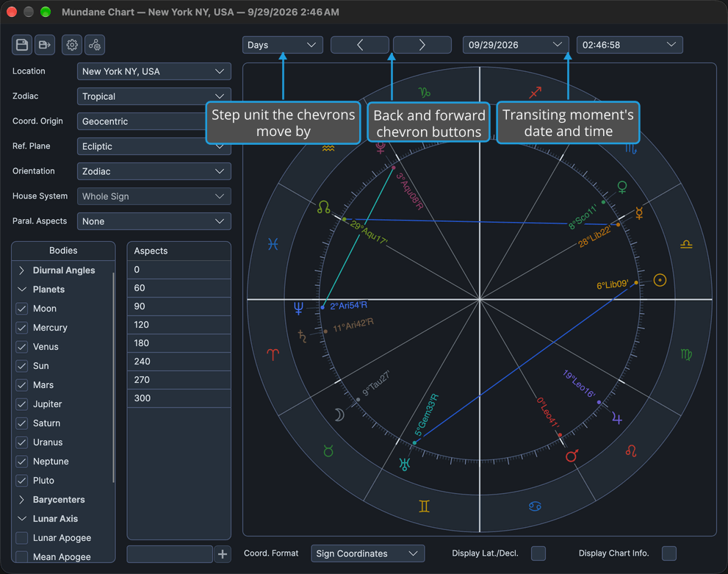This screenshot has height=574, width=728.
Task: Click the Moon crescent glyph on chart
Action: [x=339, y=415]
